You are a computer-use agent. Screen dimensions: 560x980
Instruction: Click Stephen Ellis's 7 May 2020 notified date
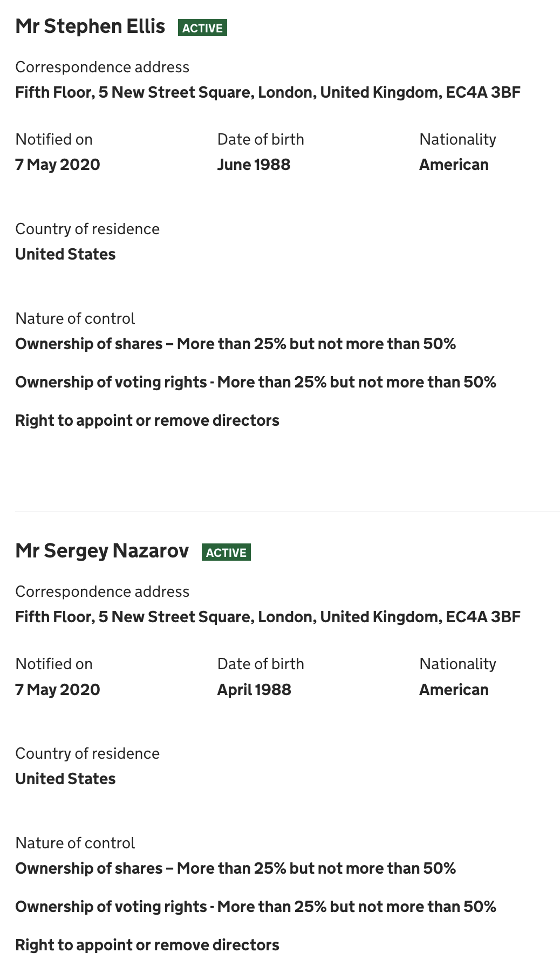coord(58,165)
